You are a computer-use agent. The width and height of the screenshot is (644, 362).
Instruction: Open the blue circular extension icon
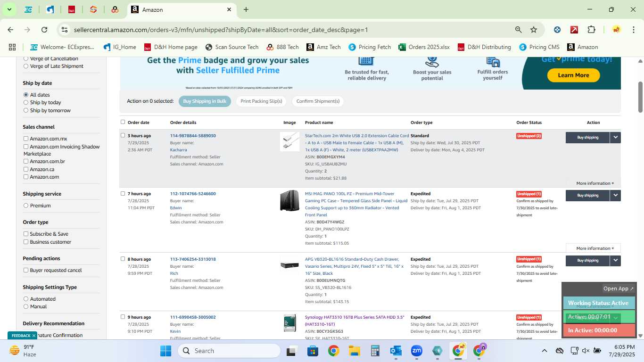(557, 30)
